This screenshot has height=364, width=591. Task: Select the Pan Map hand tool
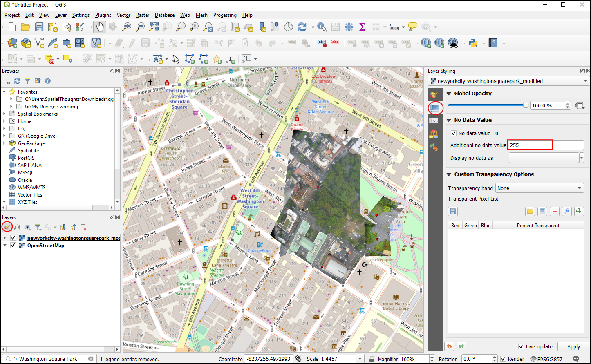pos(99,27)
